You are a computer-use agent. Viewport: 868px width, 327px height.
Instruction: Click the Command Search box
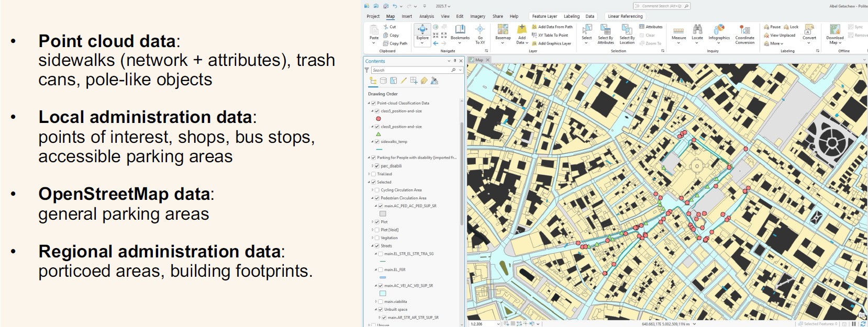point(662,6)
